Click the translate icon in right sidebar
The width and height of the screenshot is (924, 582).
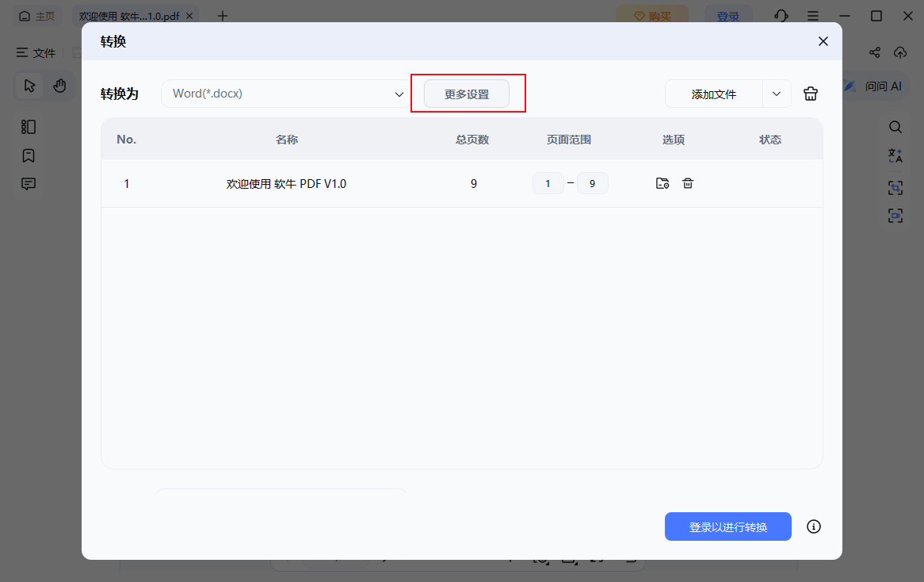coord(895,155)
